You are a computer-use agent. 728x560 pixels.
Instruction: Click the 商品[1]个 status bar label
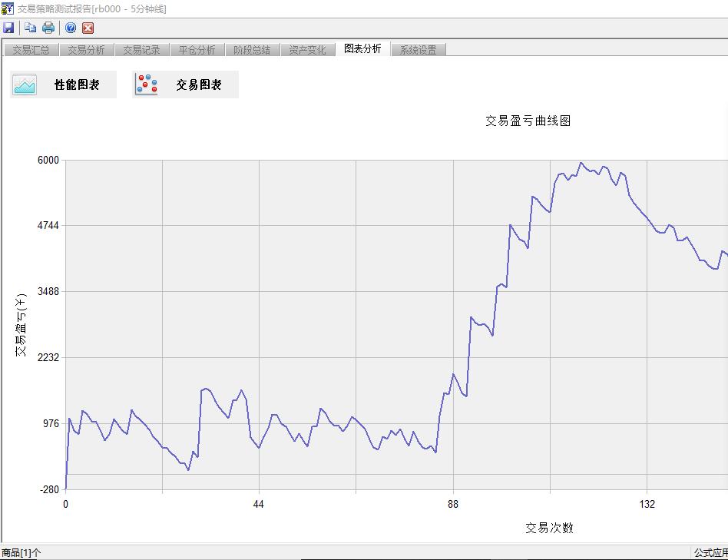point(19,552)
